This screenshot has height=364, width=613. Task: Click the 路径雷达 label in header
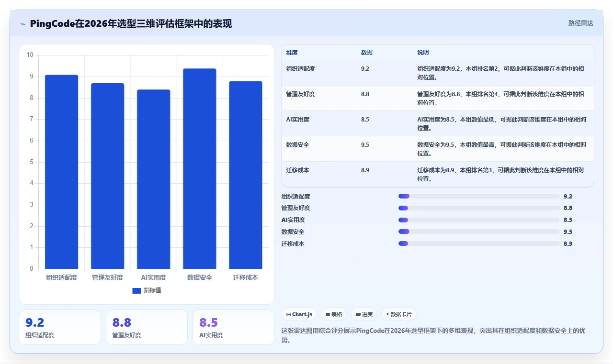pos(580,23)
